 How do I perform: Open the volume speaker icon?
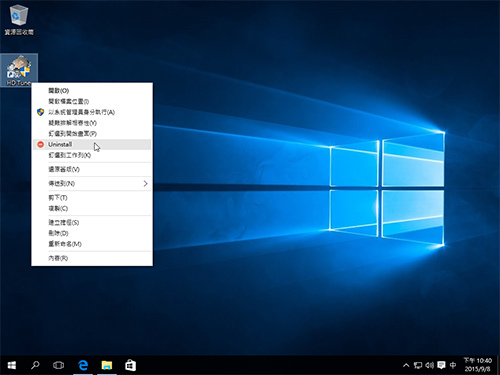(429, 365)
